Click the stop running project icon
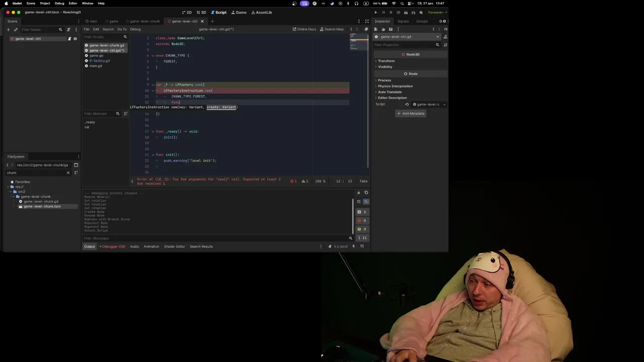644x362 pixels. (391, 12)
